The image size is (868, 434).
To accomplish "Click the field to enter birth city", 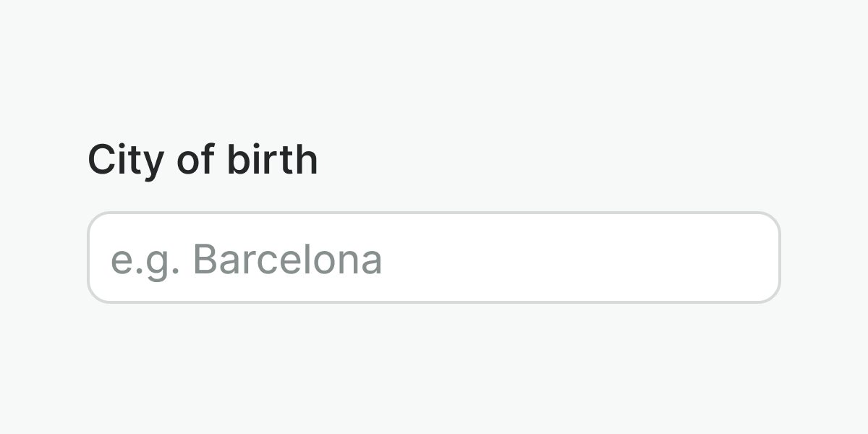I will pyautogui.click(x=434, y=258).
